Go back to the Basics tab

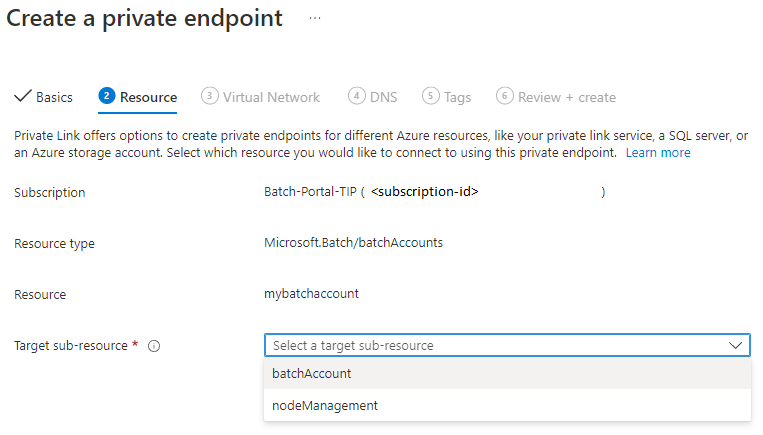pos(54,97)
